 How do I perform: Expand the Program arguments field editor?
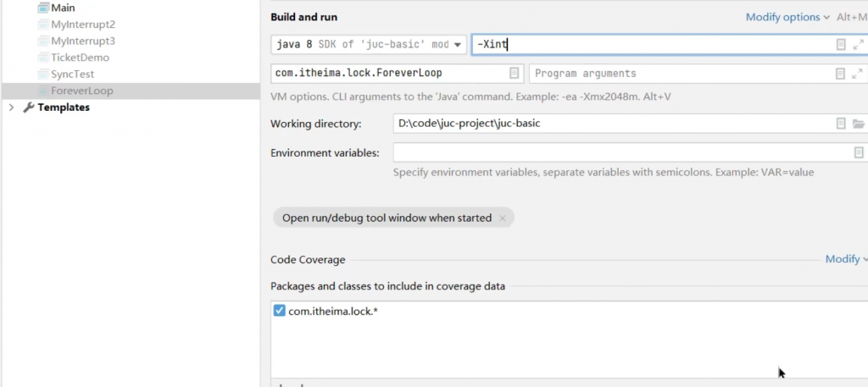coord(858,74)
